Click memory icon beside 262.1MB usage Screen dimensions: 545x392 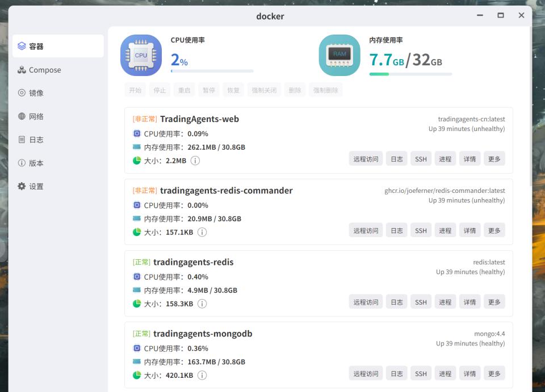[x=137, y=147]
